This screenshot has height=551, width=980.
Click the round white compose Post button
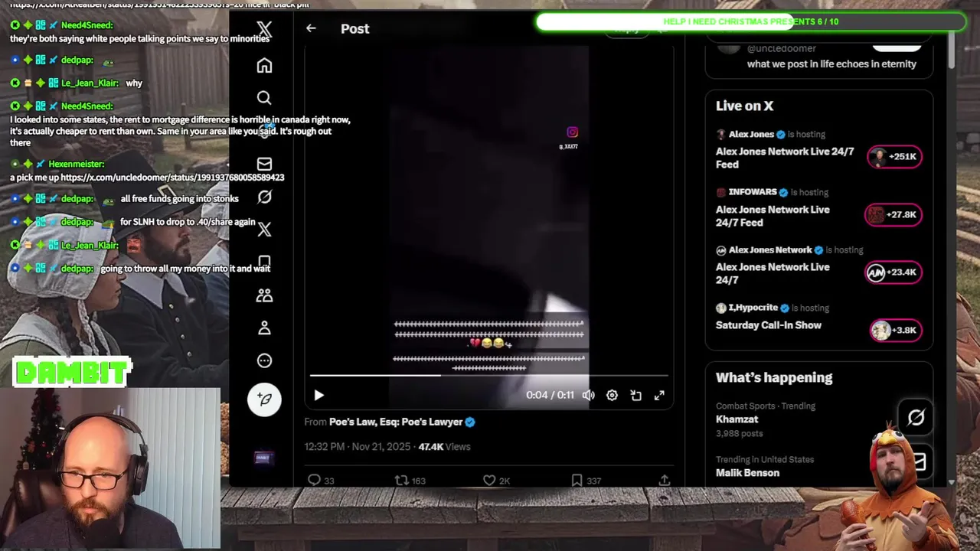pyautogui.click(x=264, y=399)
